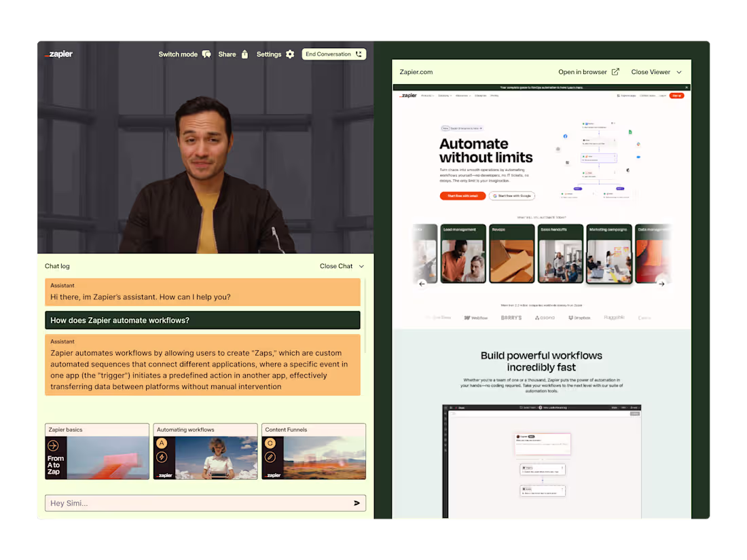Click the announcement banner text on the webpage
747x560 pixels.
point(541,88)
